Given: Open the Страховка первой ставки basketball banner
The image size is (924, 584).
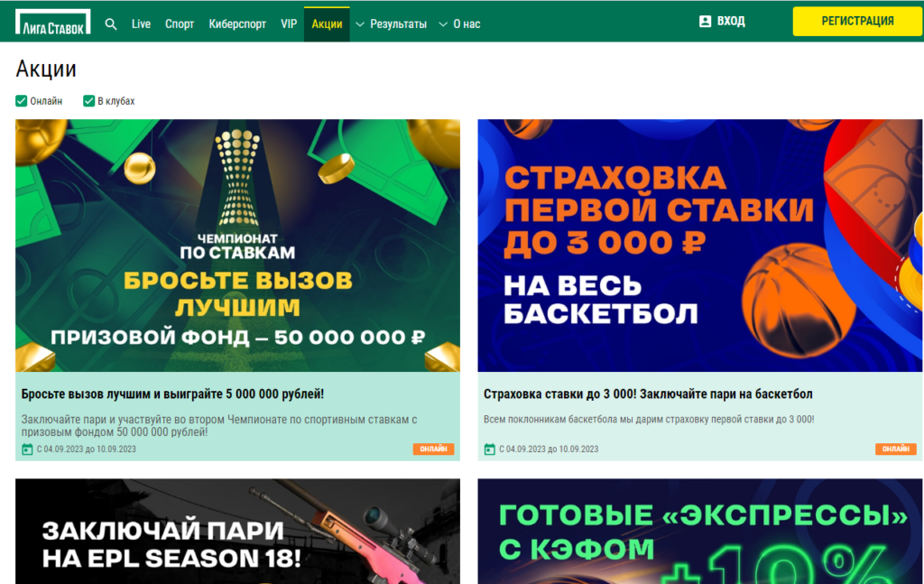Looking at the screenshot, I should [700, 246].
